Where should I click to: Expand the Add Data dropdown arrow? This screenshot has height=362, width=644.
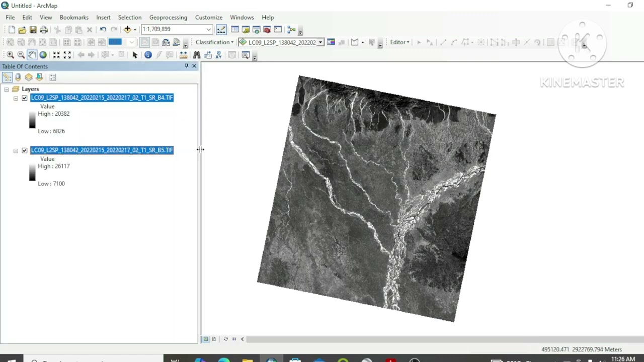(x=135, y=30)
